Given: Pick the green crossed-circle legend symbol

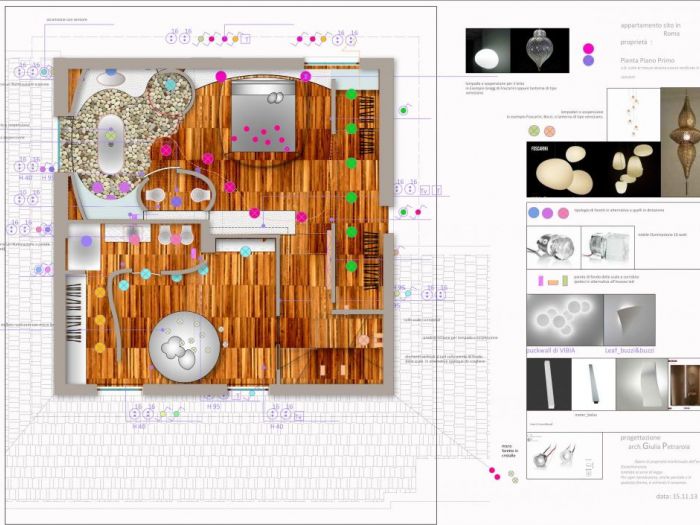Looking at the screenshot, I should [534, 131].
